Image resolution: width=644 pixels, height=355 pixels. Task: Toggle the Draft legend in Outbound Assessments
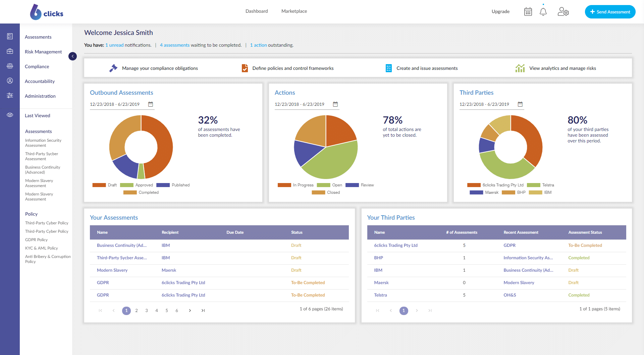(x=105, y=185)
